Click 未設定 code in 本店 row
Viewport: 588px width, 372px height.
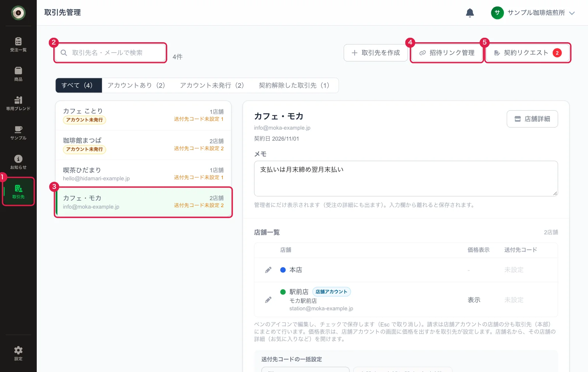click(x=514, y=270)
